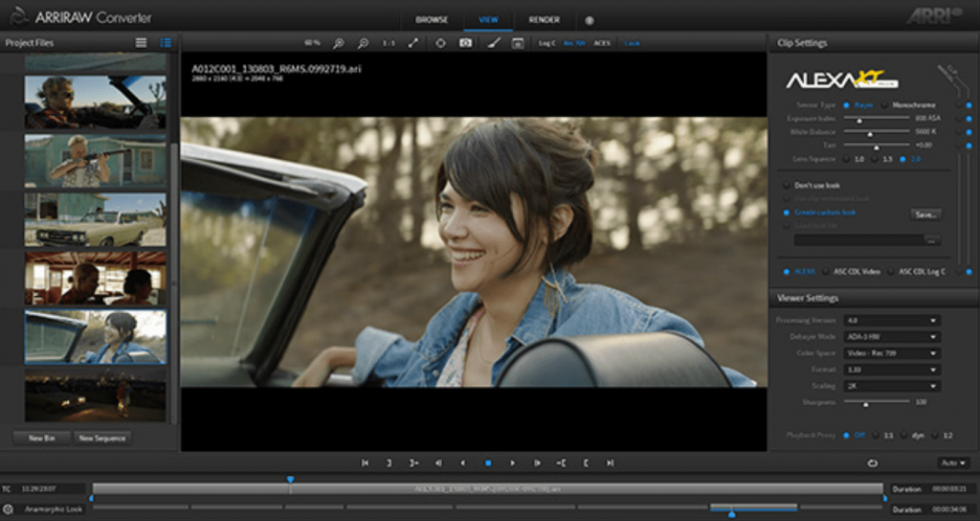Choose the Don't use look option
The height and width of the screenshot is (521, 980).
788,185
